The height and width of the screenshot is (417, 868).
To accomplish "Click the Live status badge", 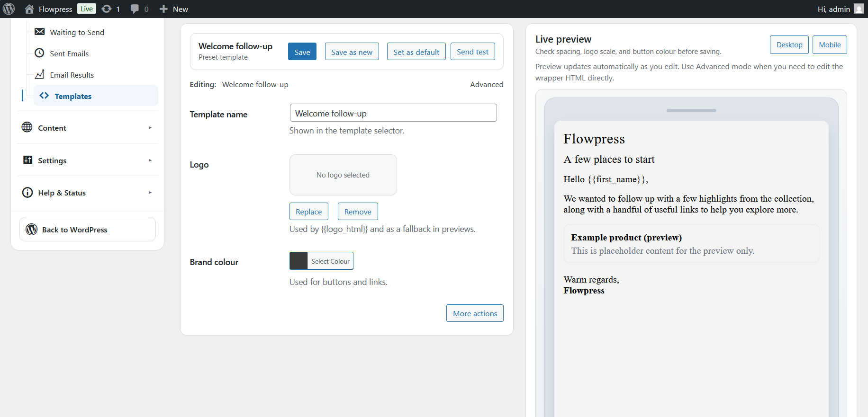I will pos(87,9).
